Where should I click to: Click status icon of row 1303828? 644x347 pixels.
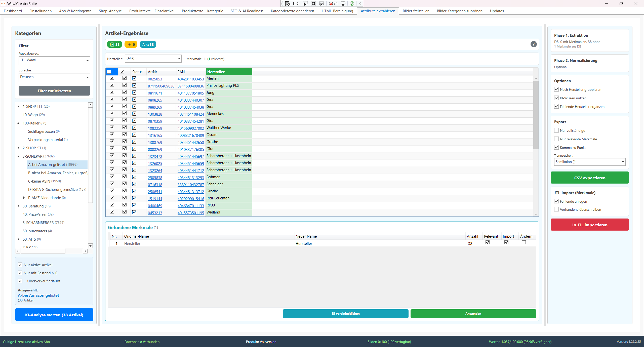(134, 114)
